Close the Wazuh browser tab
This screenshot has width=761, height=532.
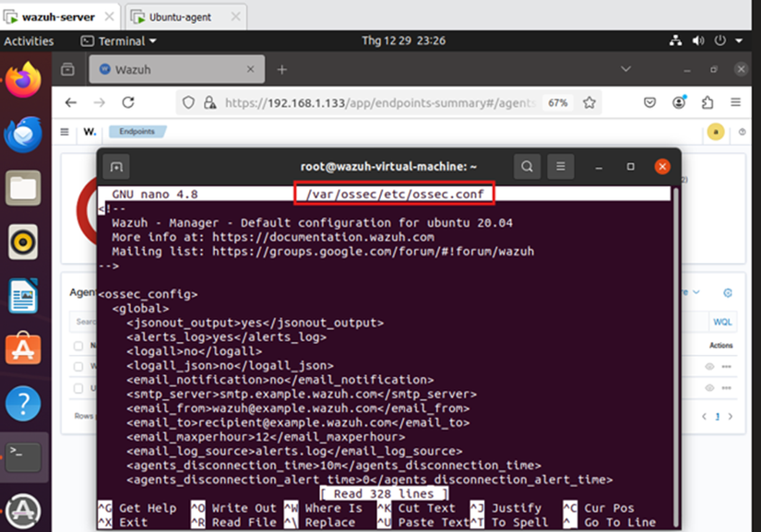(250, 69)
